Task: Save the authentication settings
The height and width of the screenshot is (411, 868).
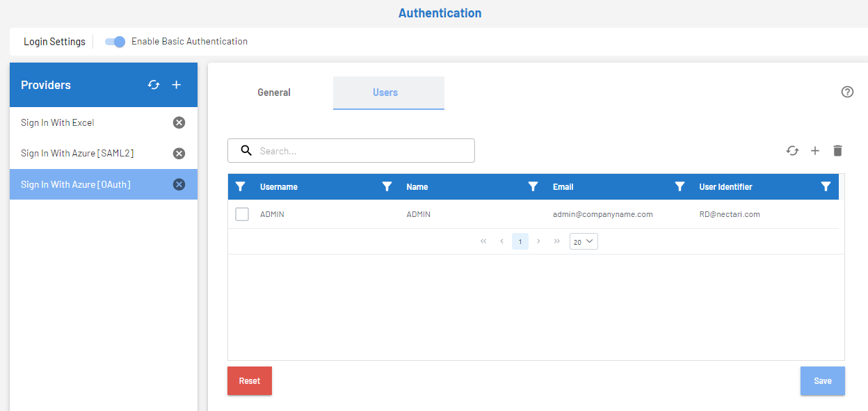Action: point(822,380)
